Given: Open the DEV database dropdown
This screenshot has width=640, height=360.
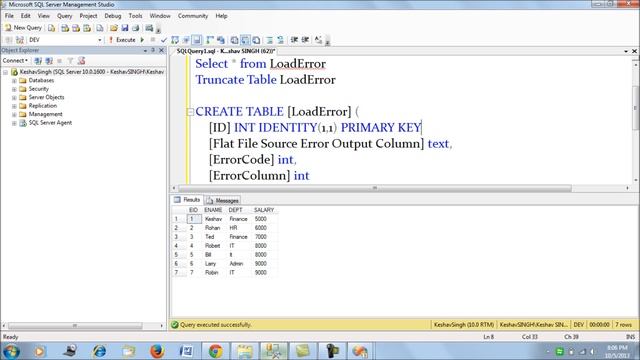Looking at the screenshot, I should 100,40.
